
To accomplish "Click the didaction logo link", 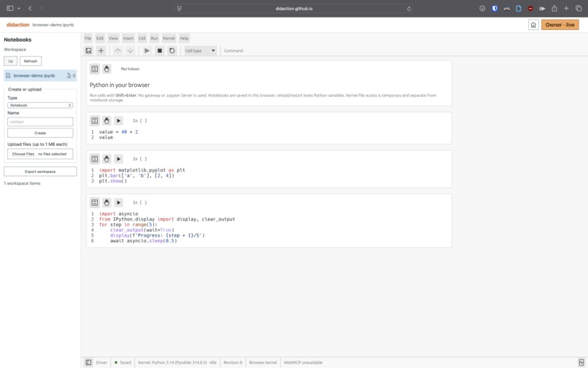I will pos(18,25).
